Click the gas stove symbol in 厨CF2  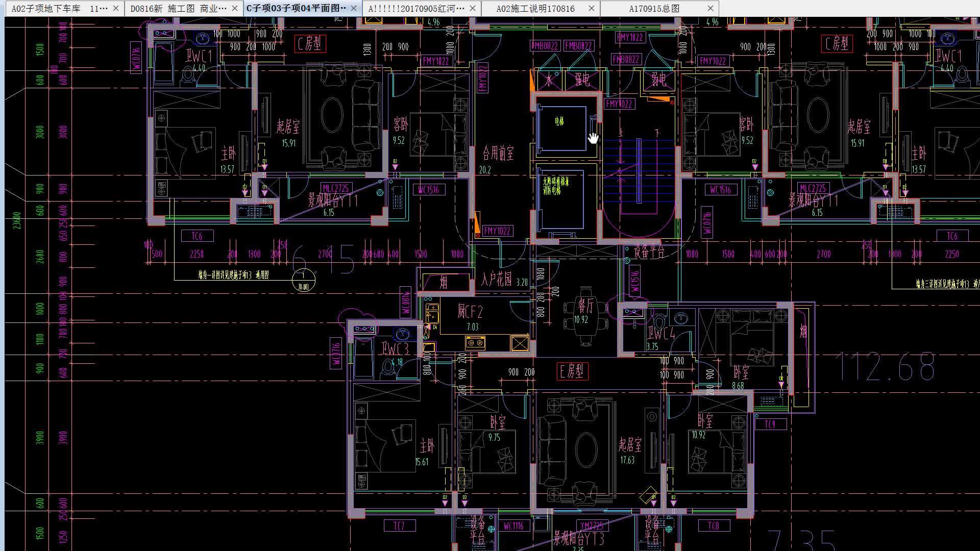pos(475,342)
